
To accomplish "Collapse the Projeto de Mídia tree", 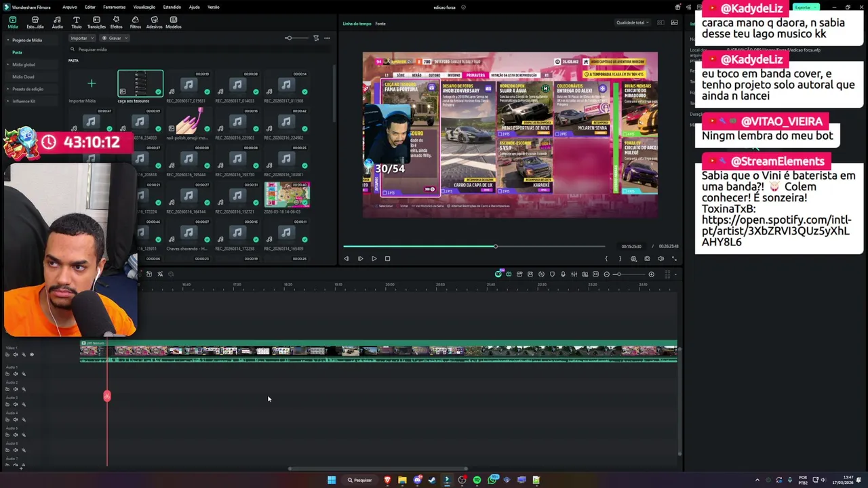I will pyautogui.click(x=8, y=40).
